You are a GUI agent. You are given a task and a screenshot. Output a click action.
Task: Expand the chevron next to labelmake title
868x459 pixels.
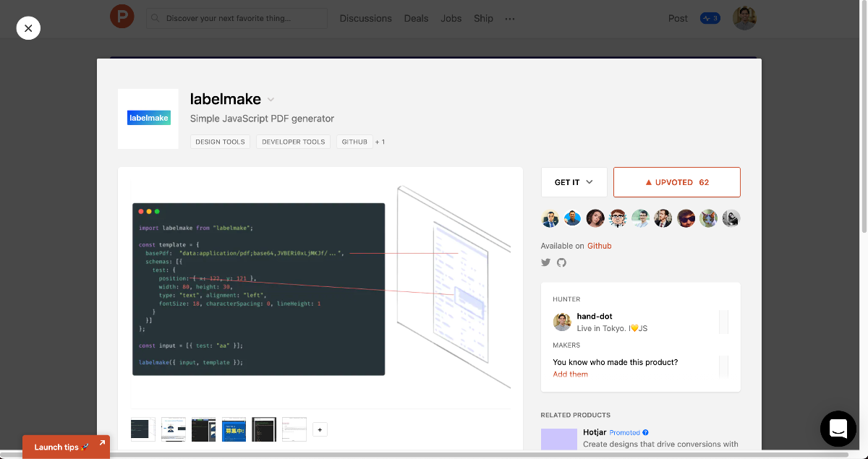(x=271, y=100)
